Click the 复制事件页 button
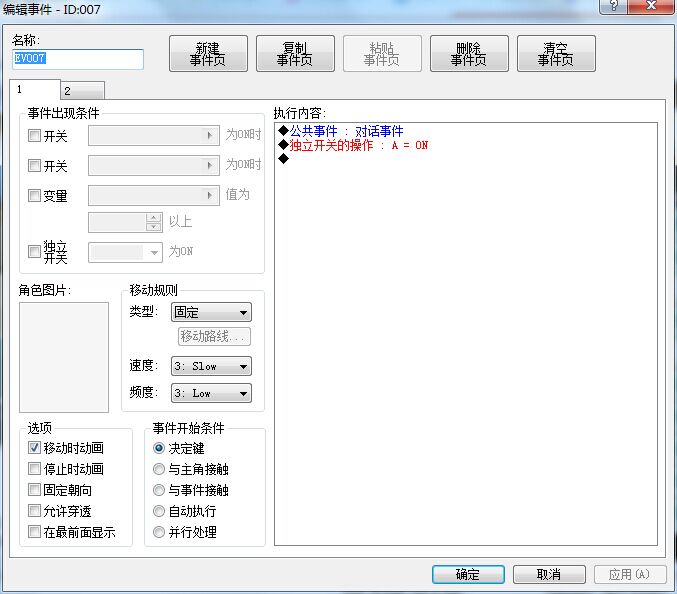 point(295,54)
